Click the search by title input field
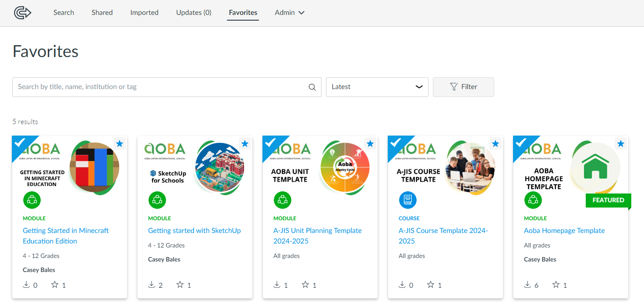This screenshot has width=644, height=308. coord(160,87)
